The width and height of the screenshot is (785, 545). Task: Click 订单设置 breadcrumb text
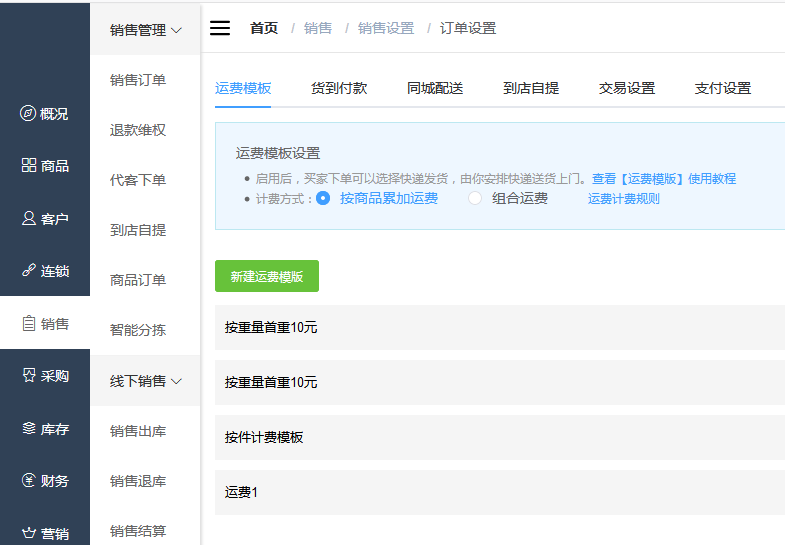tap(468, 28)
